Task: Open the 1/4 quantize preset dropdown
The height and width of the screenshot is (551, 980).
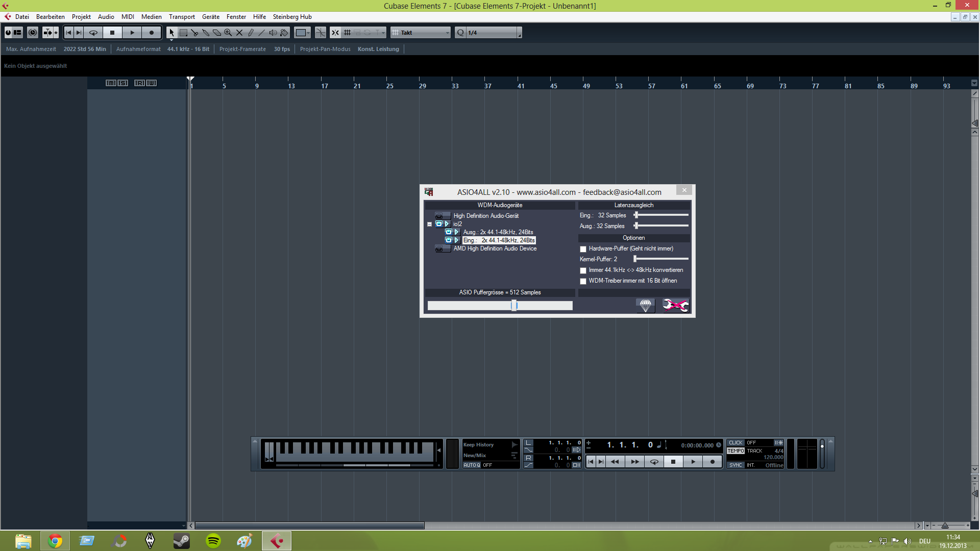Action: tap(494, 33)
